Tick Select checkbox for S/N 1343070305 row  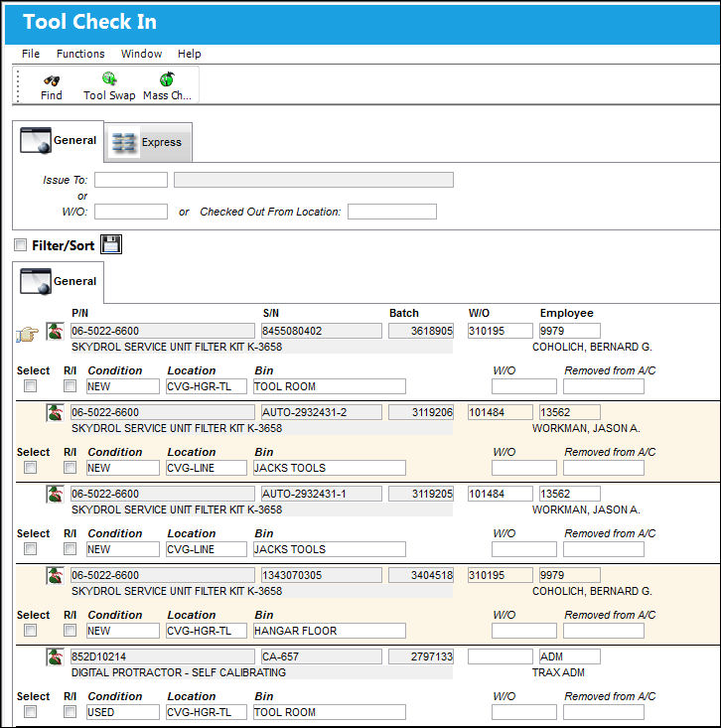coord(30,630)
